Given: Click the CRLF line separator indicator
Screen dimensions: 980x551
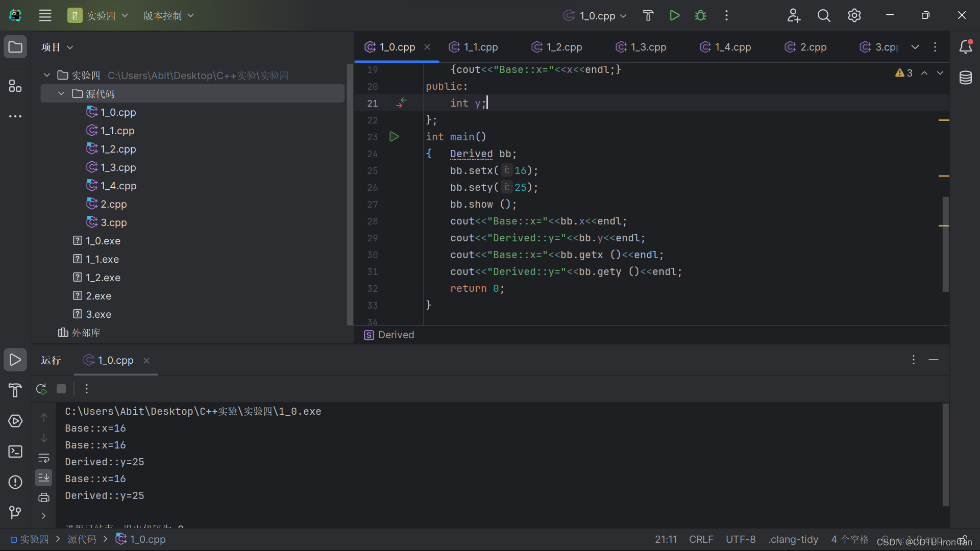Looking at the screenshot, I should [x=701, y=539].
